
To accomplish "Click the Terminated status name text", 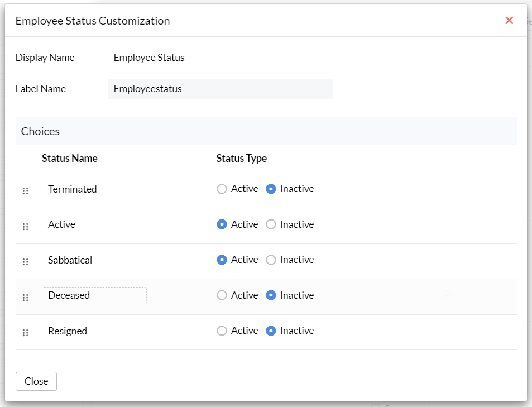I will tap(73, 189).
